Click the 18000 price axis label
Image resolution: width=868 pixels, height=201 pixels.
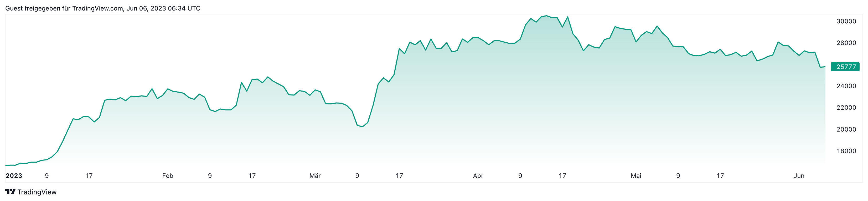point(846,151)
